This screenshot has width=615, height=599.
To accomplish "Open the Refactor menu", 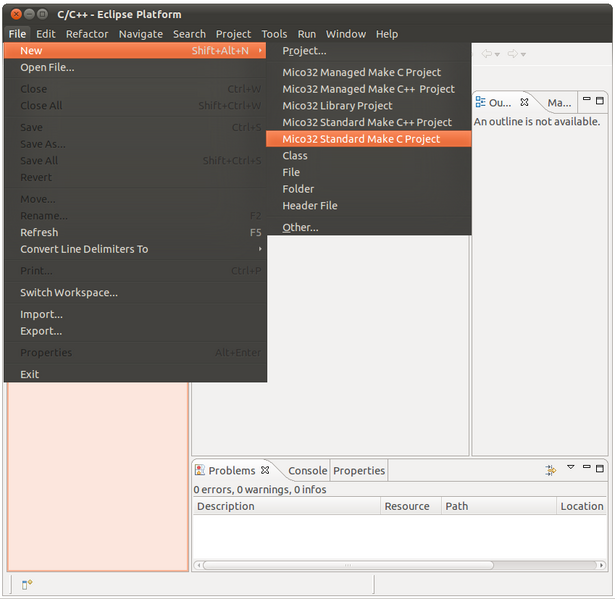I will tap(87, 34).
